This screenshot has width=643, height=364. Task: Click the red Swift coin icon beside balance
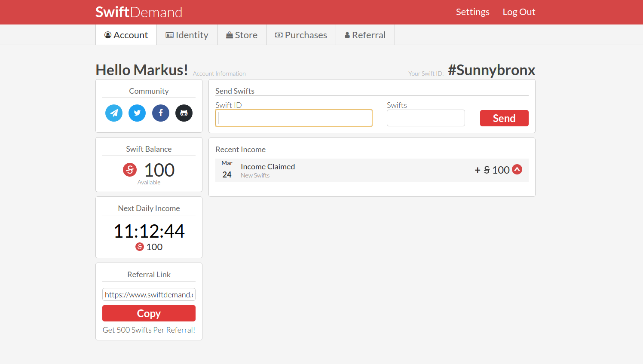coord(130,170)
